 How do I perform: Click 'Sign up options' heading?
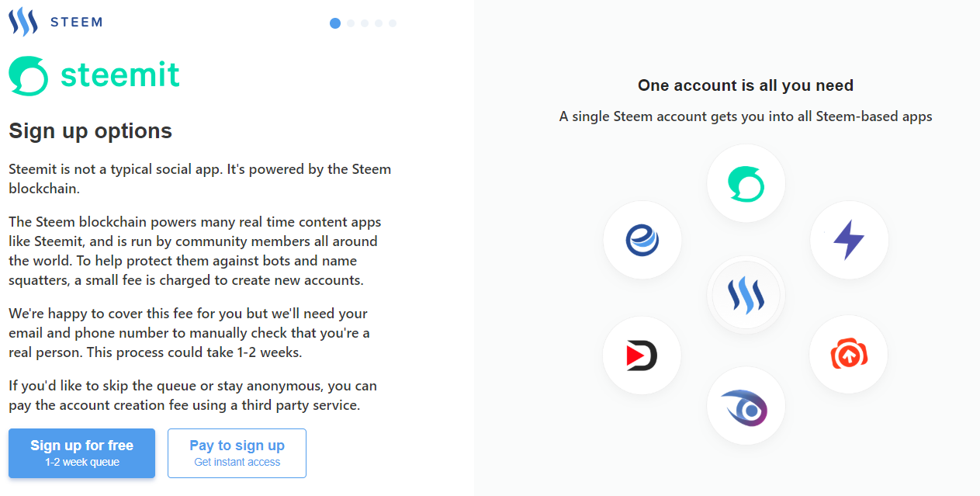(x=90, y=131)
